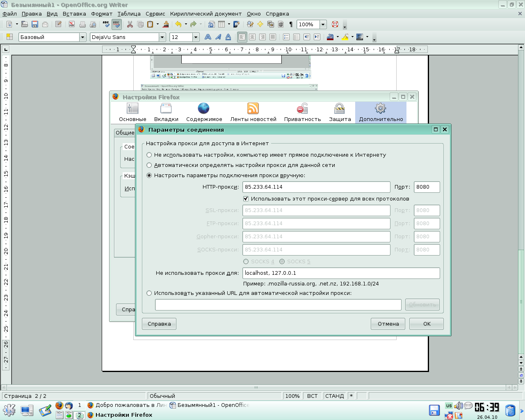Viewport: 525px width, 420px height.
Task: Expand the Undo history dropdown arrow
Action: coord(186,25)
